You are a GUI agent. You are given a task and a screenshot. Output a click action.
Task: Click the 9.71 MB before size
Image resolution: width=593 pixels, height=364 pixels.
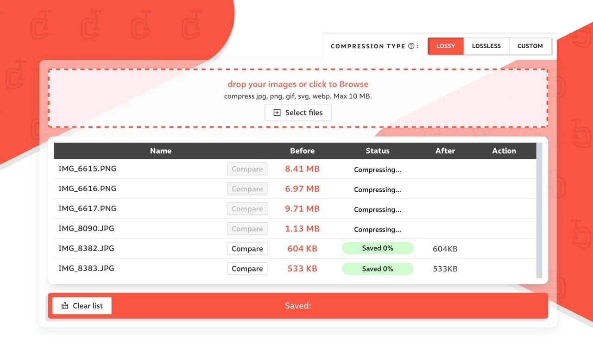303,209
